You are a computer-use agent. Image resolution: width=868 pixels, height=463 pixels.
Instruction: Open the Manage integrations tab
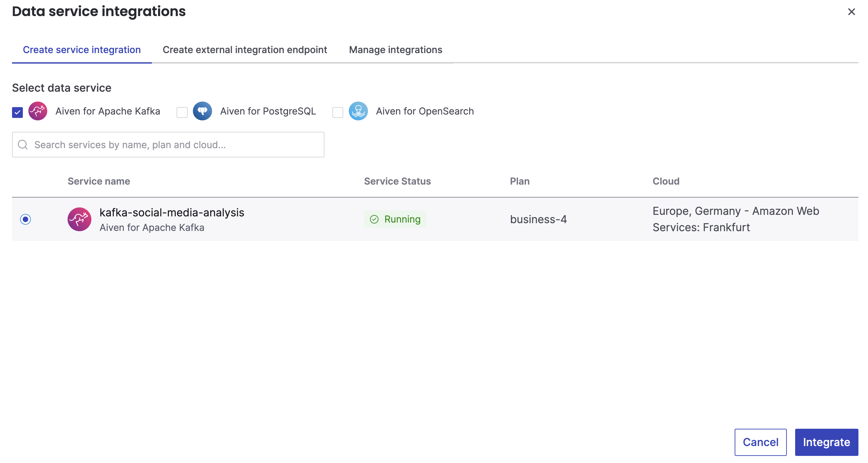[x=396, y=49]
